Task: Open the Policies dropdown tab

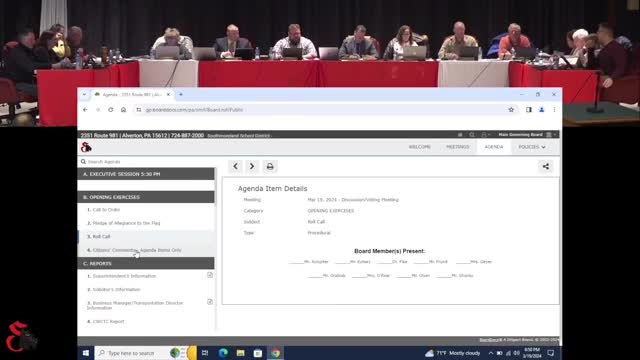Action: tap(531, 147)
